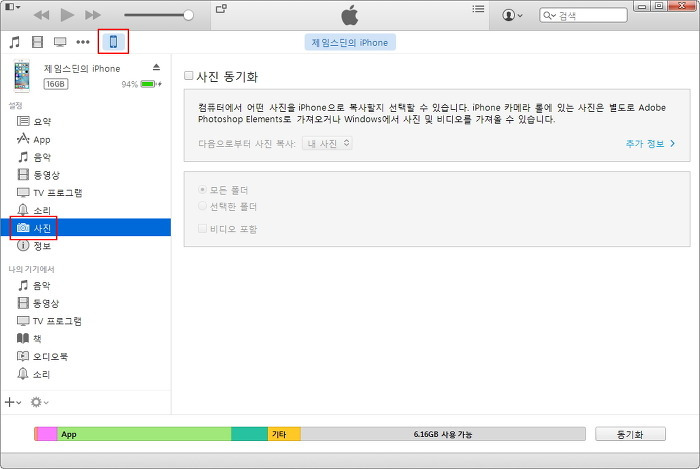Image resolution: width=700 pixels, height=469 pixels.
Task: Click the yellow 기타 storage segment
Action: [x=284, y=434]
